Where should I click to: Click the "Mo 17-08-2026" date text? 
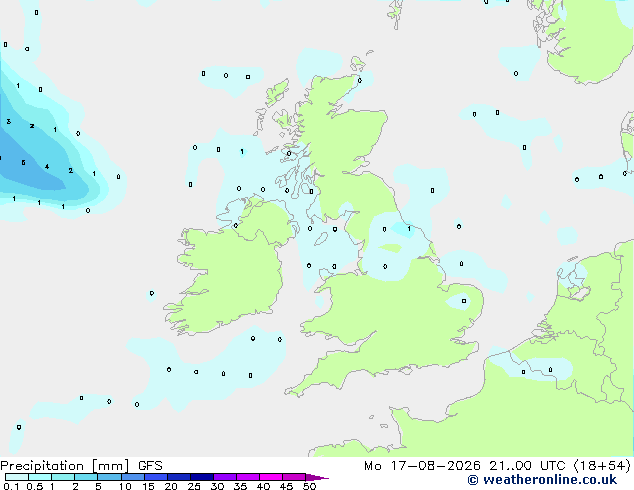tap(422, 466)
